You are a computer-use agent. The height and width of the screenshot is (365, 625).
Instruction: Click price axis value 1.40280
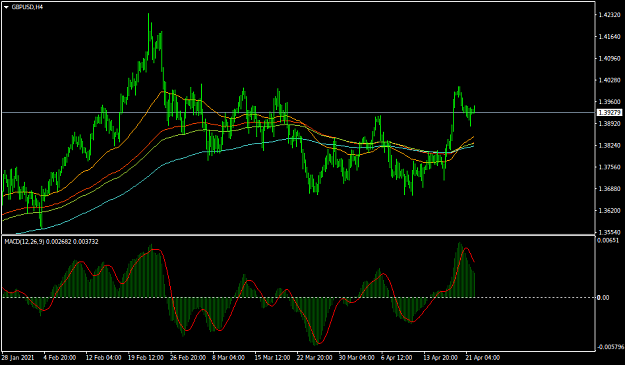(x=609, y=80)
